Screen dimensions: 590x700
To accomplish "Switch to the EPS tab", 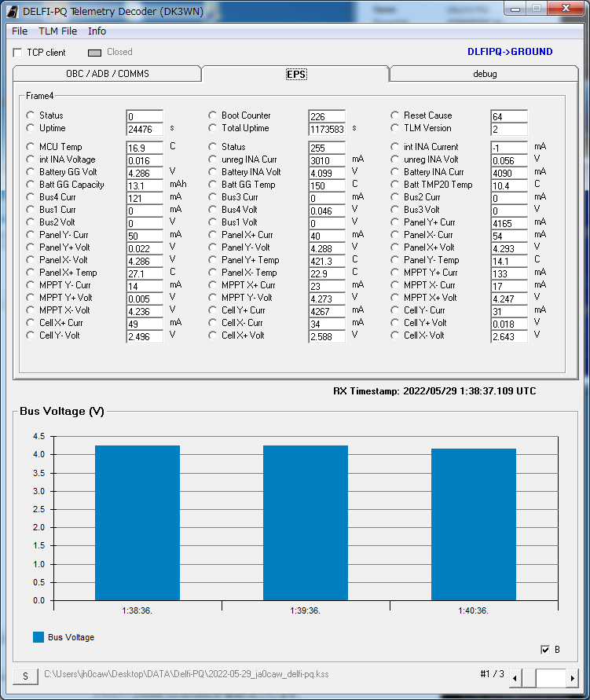I will 296,74.
